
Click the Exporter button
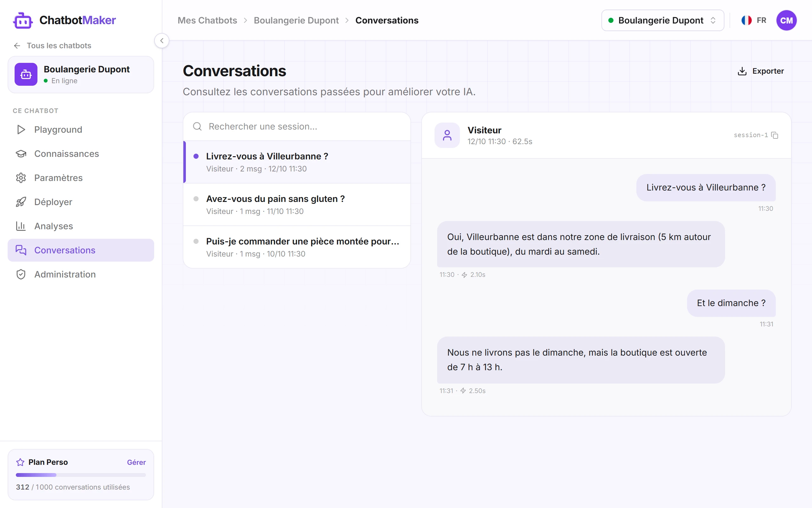click(761, 71)
